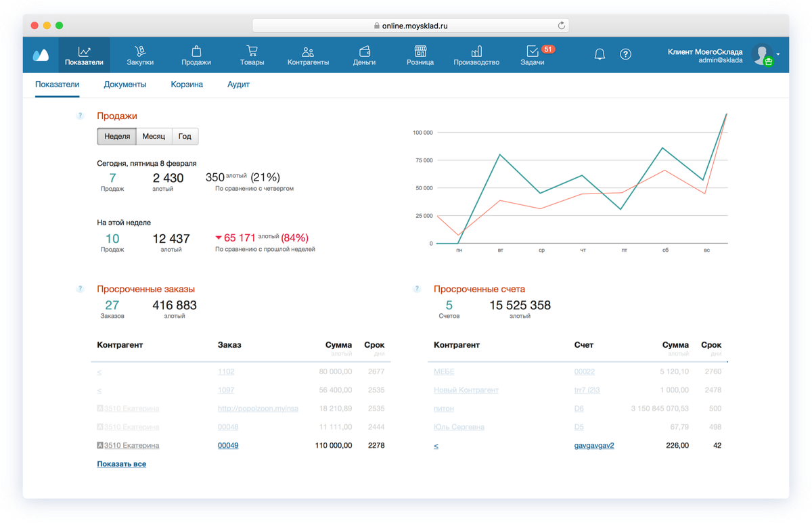Open invoice gavgavgav2 link

click(x=594, y=445)
